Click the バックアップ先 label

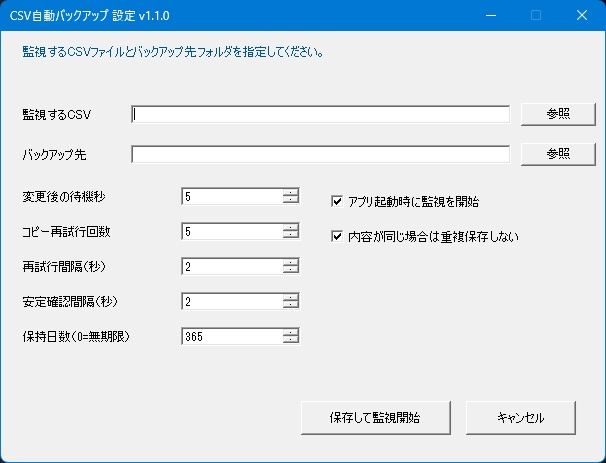(x=54, y=155)
